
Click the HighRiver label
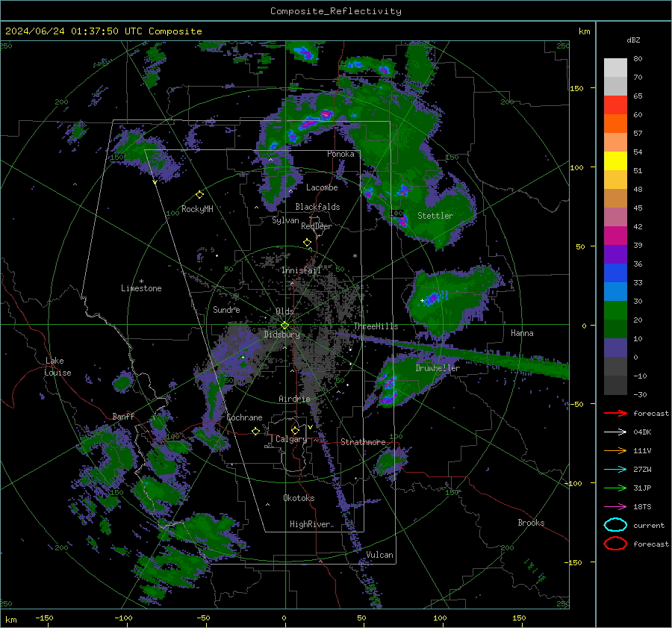pos(310,524)
